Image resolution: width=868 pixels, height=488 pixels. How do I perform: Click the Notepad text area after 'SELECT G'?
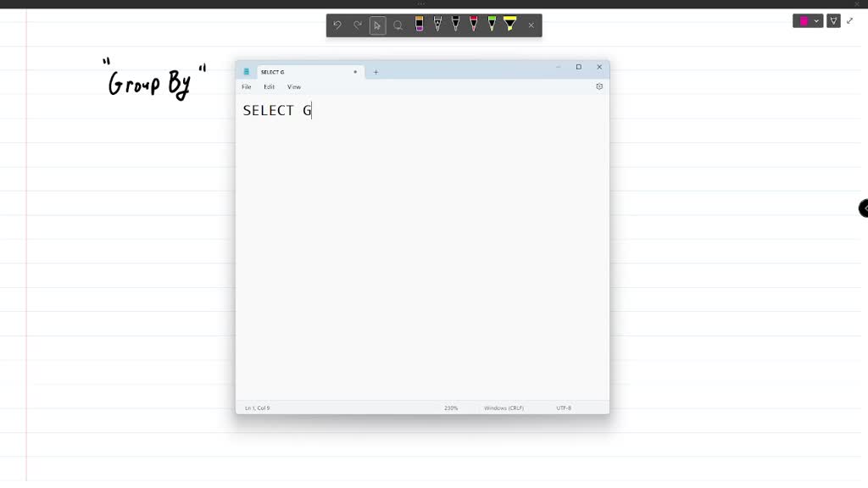(x=422, y=248)
